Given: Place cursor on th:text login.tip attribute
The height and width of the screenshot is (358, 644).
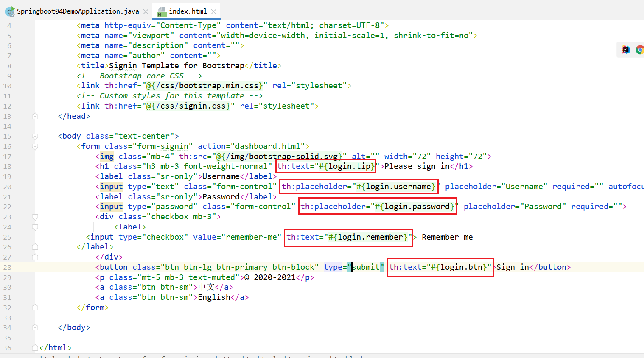Looking at the screenshot, I should coord(326,166).
